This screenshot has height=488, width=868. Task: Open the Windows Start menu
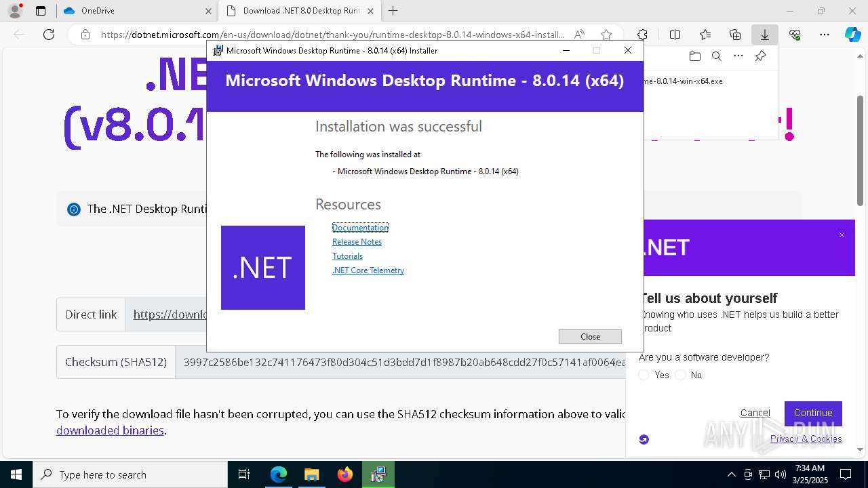[16, 474]
